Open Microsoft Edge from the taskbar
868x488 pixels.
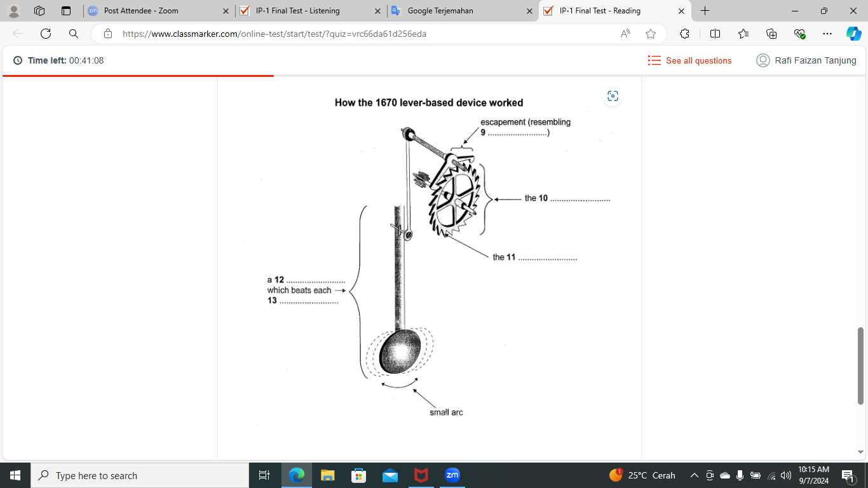point(297,475)
